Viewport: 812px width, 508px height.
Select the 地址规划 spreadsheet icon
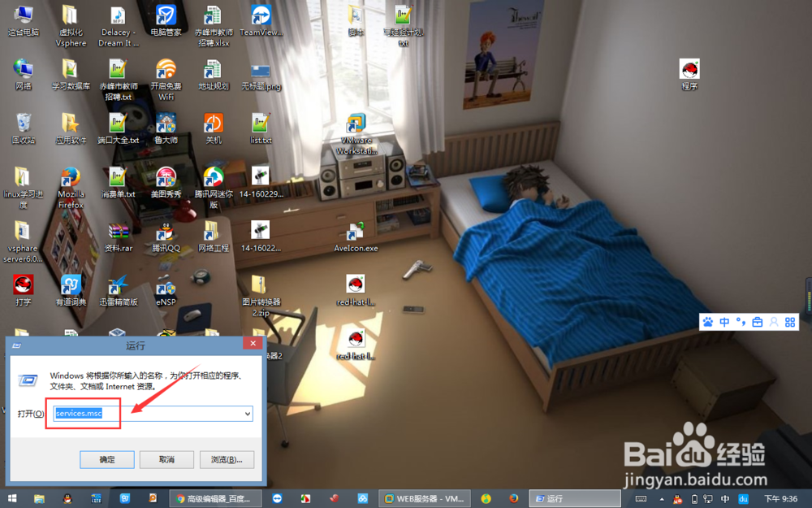[214, 75]
